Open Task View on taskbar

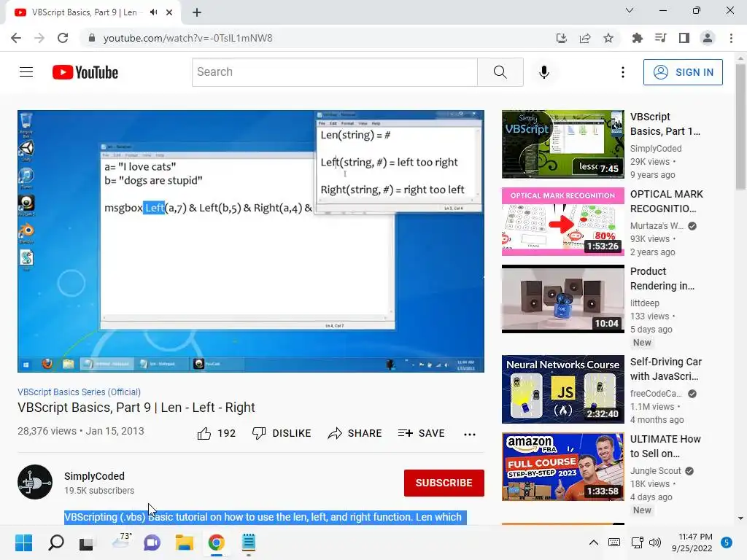coord(86,542)
